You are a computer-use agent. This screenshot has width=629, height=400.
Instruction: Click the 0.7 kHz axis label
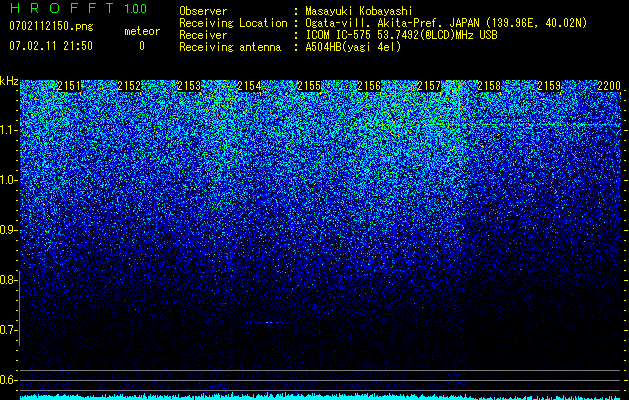pos(9,330)
